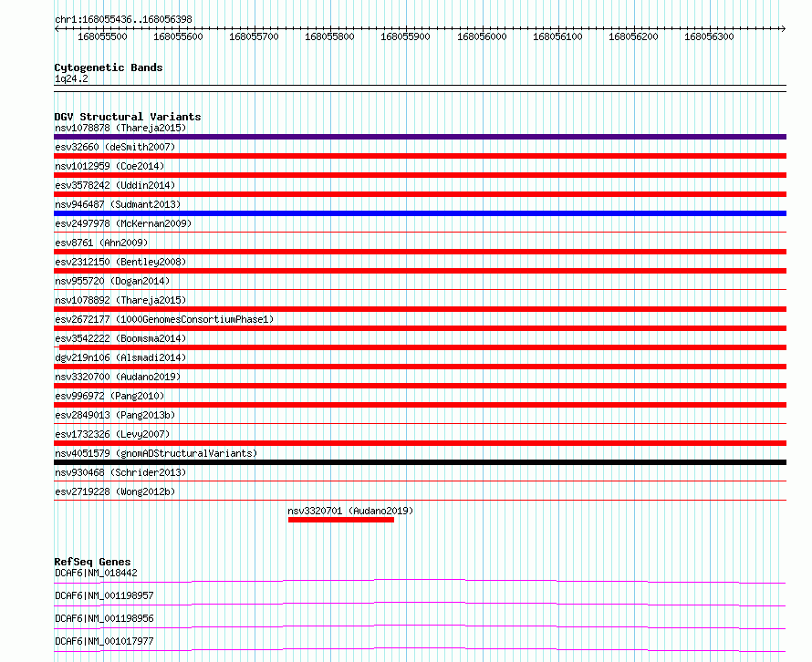812x662 pixels.
Task: Click ruler position 168055900
Action: [405, 36]
